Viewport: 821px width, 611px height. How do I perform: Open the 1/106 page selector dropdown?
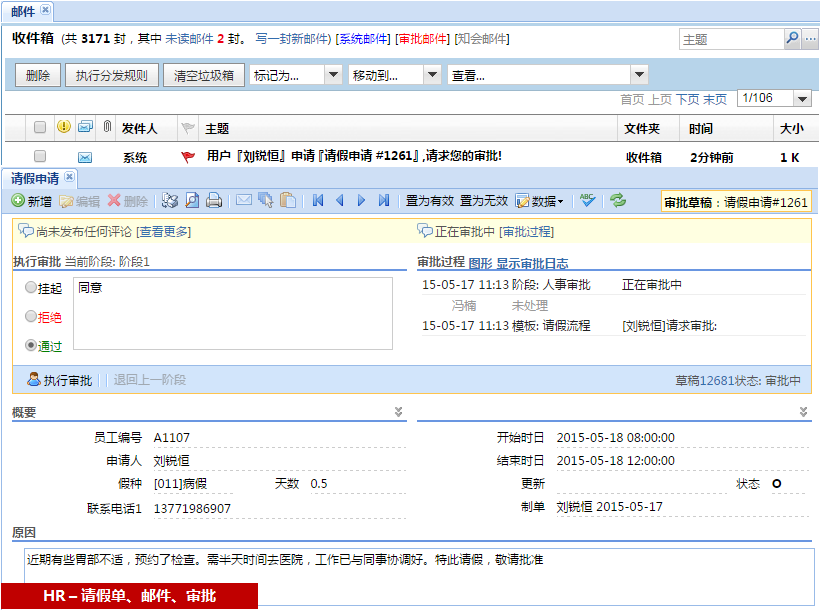click(x=774, y=98)
